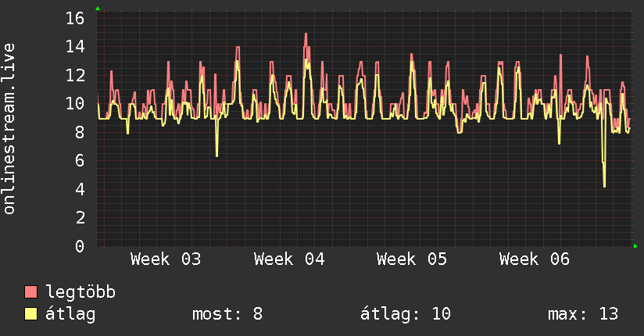Screen dimensions: 644x336
Task: Click the 8 y-axis tick label
Action: tap(80, 132)
